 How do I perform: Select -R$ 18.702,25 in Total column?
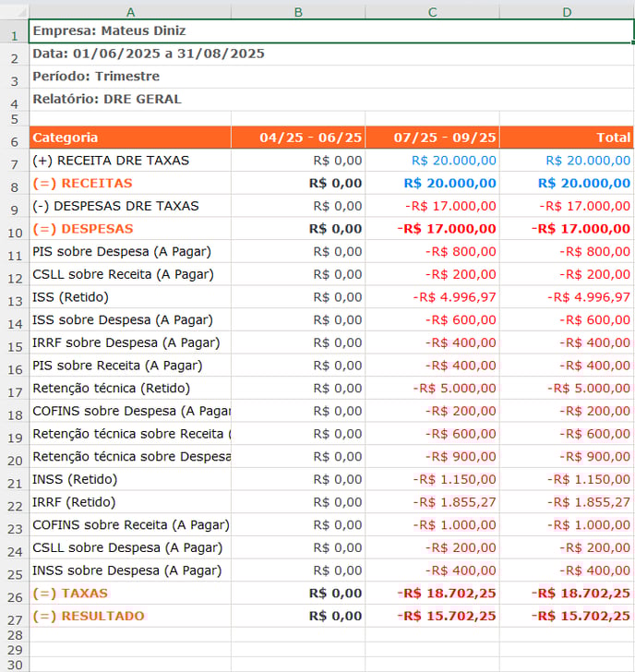(567, 594)
